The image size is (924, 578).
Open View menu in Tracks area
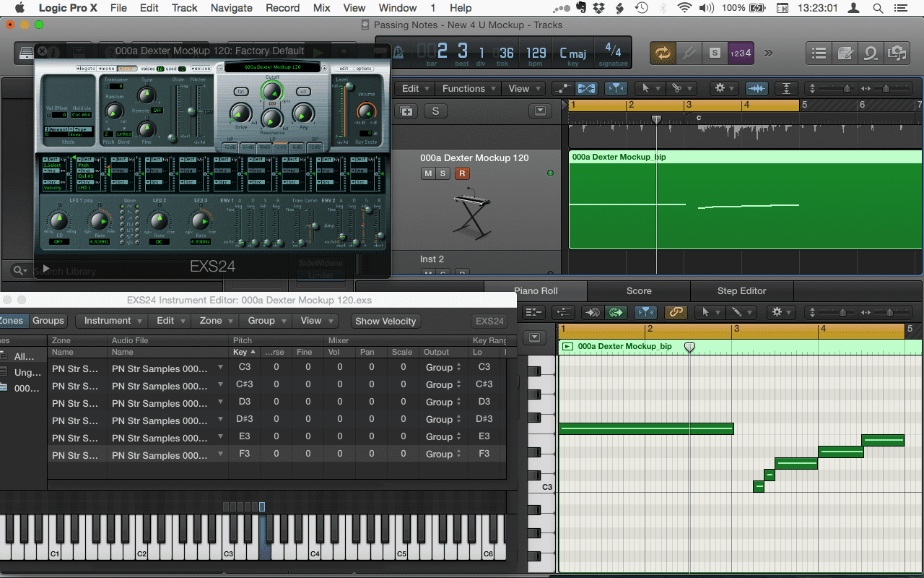(x=523, y=88)
